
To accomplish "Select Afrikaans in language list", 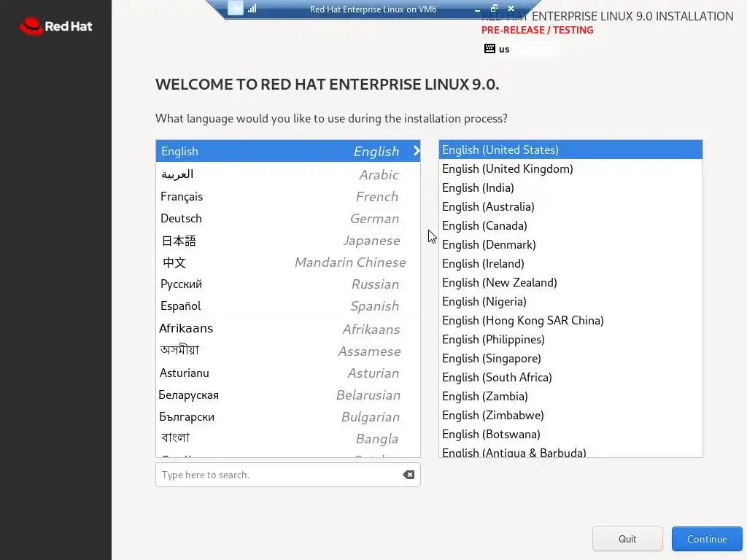I will tap(287, 329).
